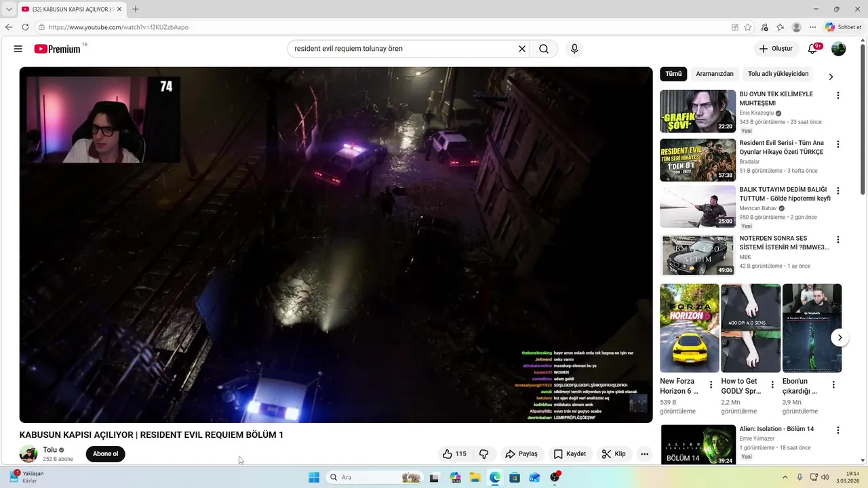
Task: Click the Paylaş share button
Action: [x=521, y=454]
